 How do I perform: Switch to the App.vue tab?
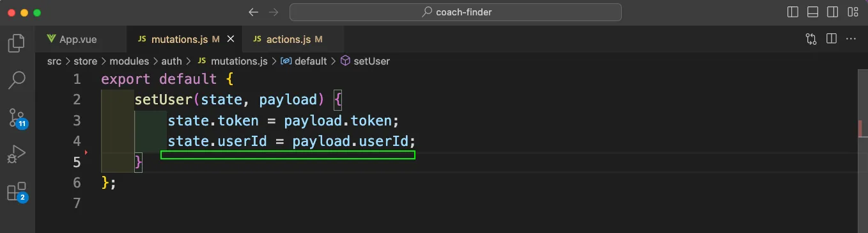click(x=81, y=39)
